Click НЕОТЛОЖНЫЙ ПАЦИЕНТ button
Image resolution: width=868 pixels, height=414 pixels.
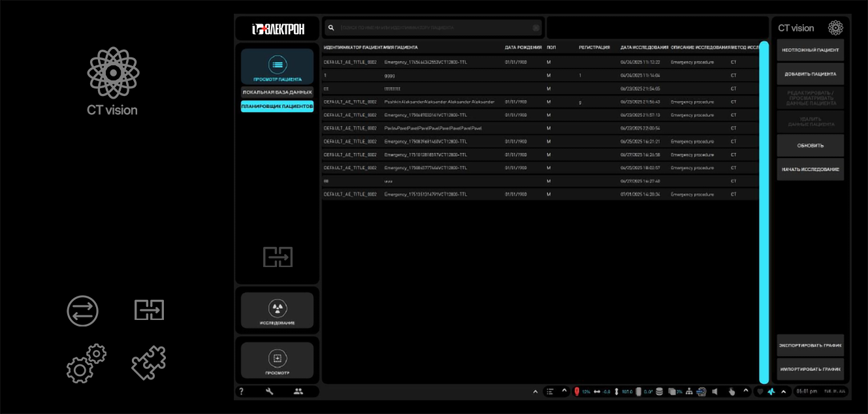810,50
